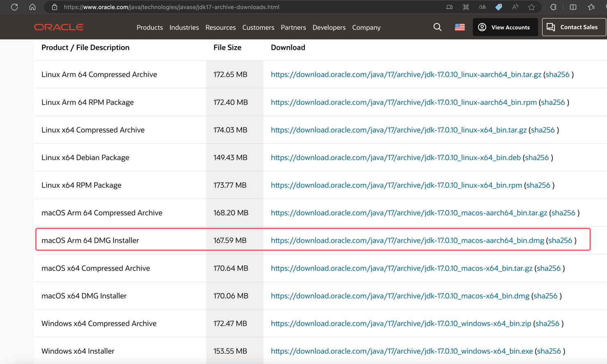This screenshot has height=364, width=607.
Task: Click the Contact Sales button
Action: point(574,27)
